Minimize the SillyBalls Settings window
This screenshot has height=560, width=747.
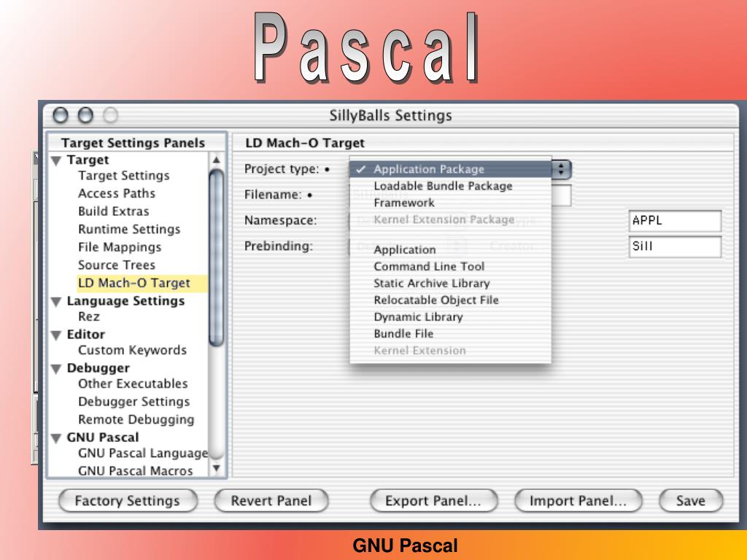pos(86,114)
